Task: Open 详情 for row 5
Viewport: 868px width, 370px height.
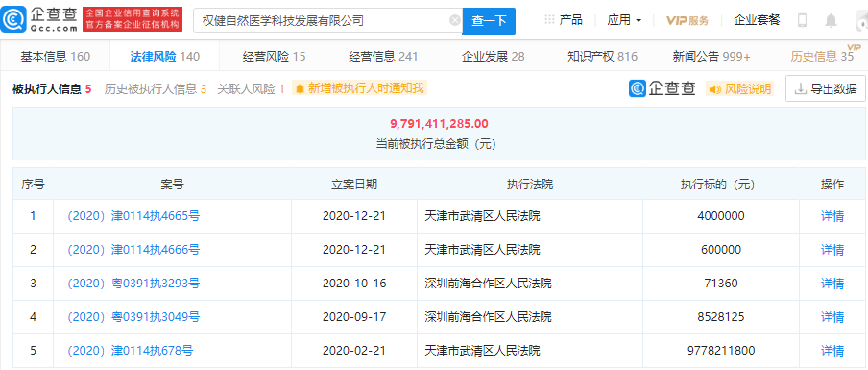Action: pos(832,351)
